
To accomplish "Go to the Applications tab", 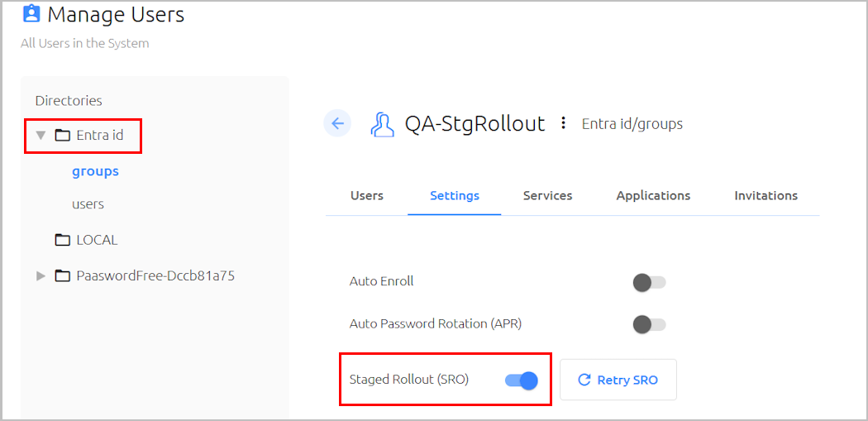I will click(x=653, y=195).
